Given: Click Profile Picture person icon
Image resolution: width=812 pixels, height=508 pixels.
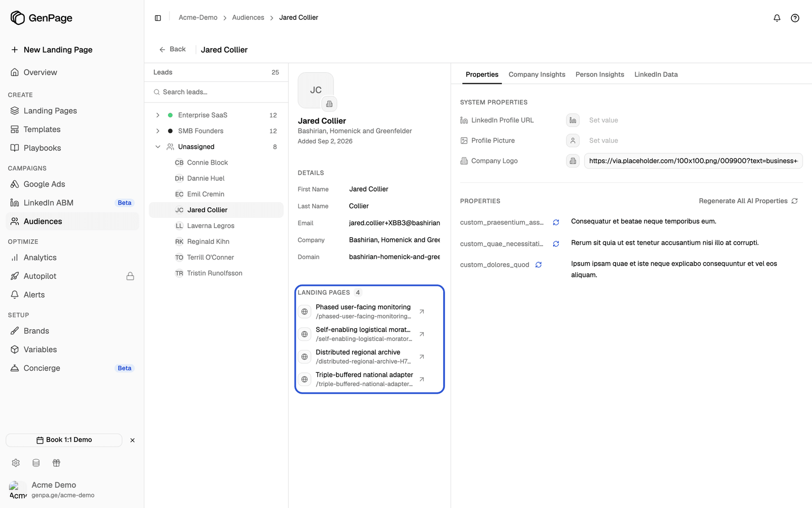Looking at the screenshot, I should [x=573, y=141].
